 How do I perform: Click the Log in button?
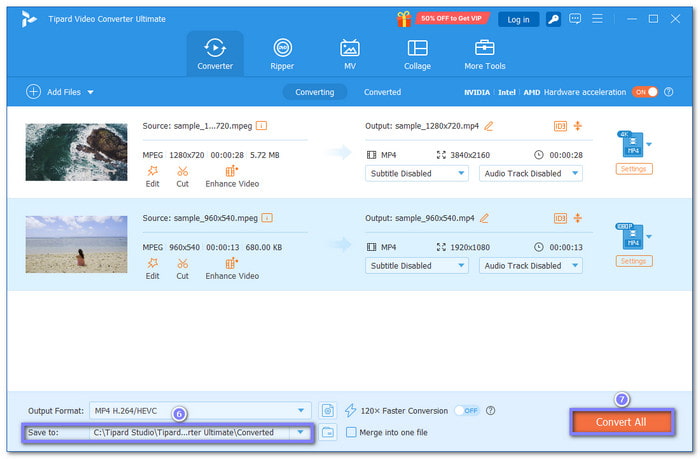(518, 20)
